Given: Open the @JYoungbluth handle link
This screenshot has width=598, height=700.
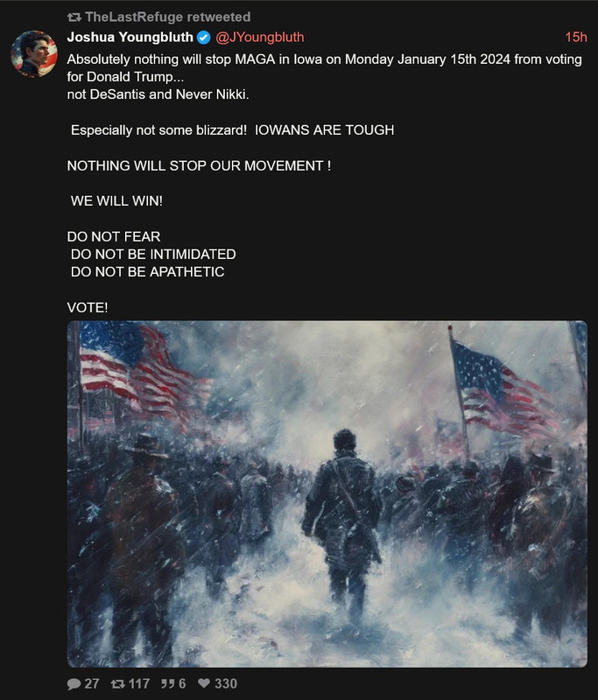Looking at the screenshot, I should 260,37.
